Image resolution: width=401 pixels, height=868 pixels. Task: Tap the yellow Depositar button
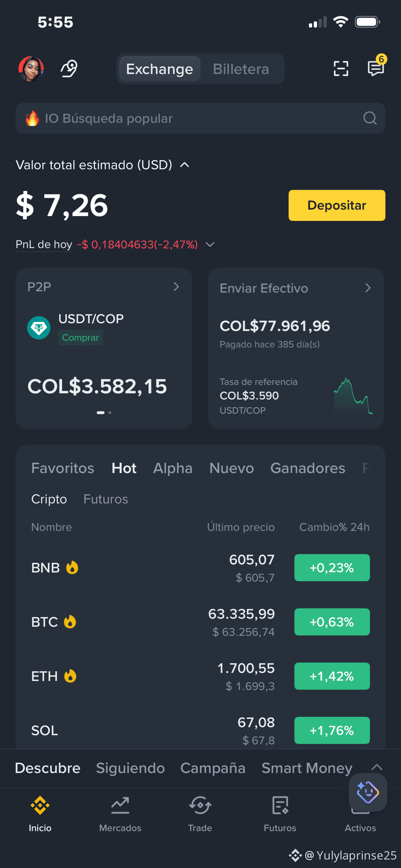(x=337, y=205)
